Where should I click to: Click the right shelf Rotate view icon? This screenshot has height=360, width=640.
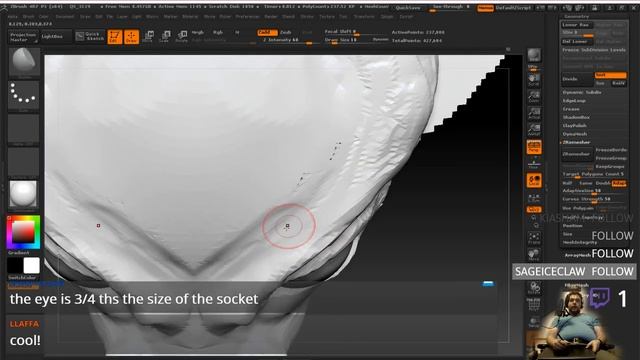pos(534,288)
